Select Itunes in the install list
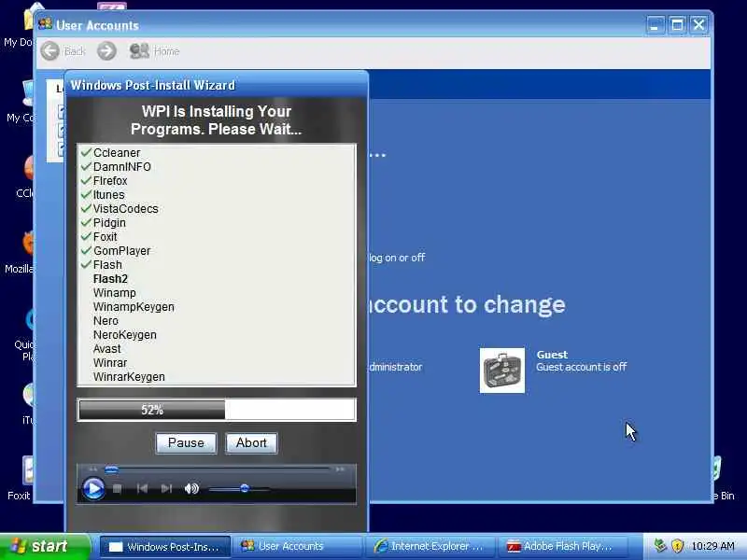This screenshot has height=560, width=747. 108,195
